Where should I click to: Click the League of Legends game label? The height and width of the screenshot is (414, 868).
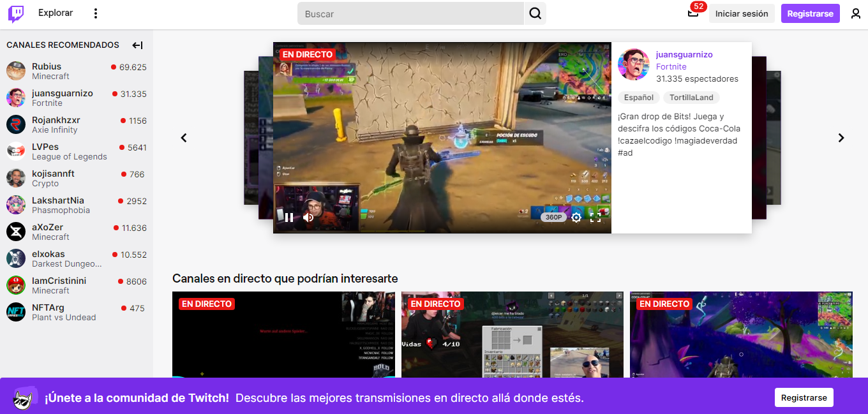tap(70, 157)
